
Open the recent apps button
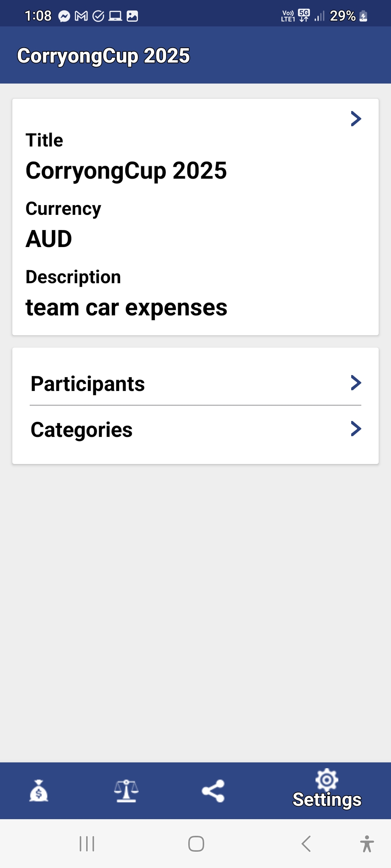(87, 844)
